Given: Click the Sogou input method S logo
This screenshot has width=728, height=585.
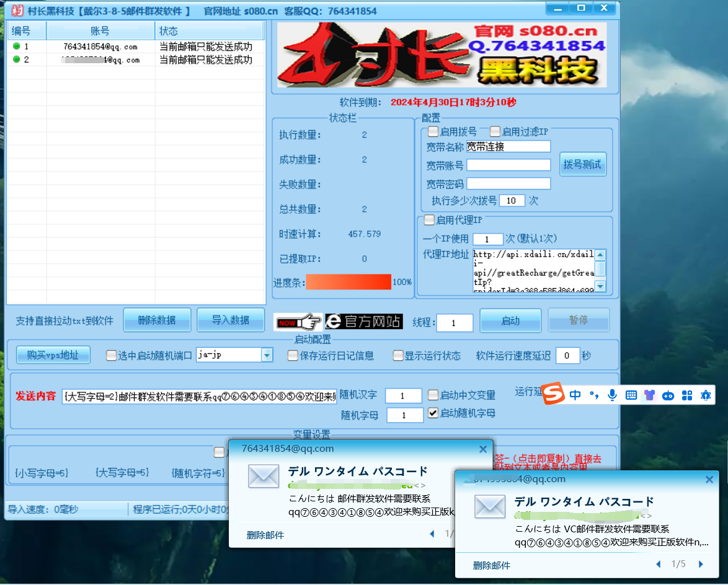Looking at the screenshot, I should point(553,394).
